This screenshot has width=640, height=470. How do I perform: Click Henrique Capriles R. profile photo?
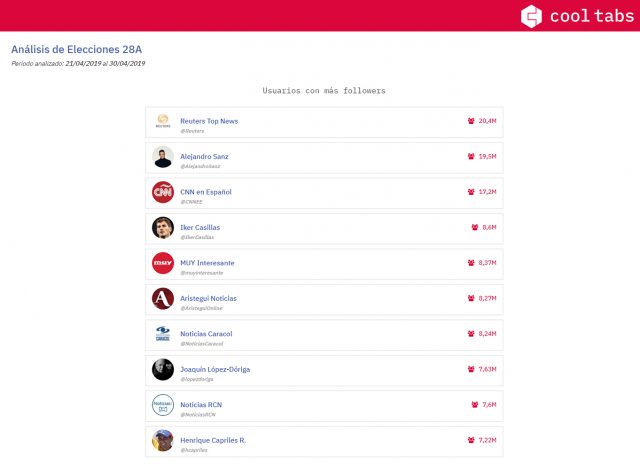tap(163, 441)
